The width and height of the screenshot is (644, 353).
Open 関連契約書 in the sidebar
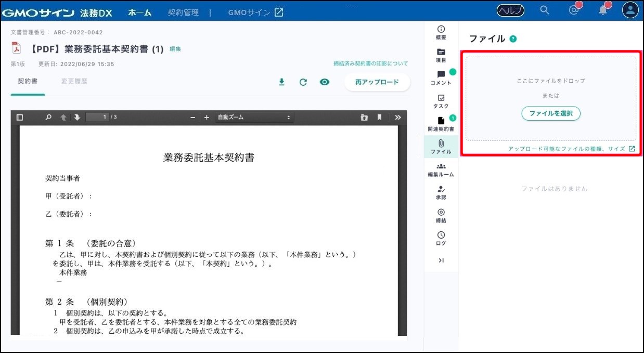pyautogui.click(x=441, y=124)
